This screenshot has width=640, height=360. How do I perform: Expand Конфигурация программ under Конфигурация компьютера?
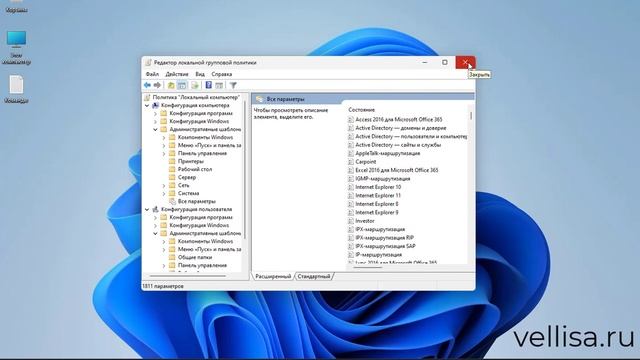pos(155,113)
